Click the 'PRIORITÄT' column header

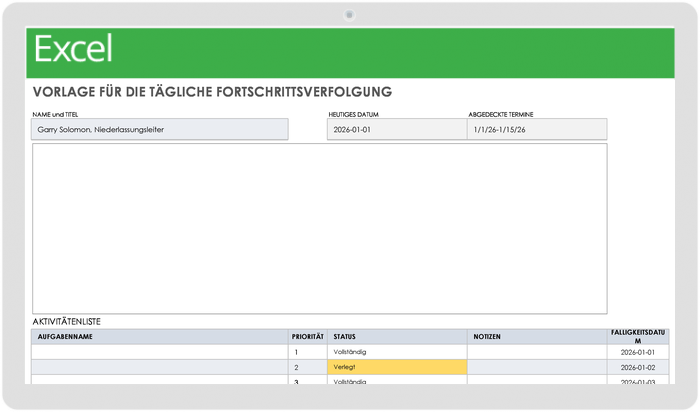308,337
